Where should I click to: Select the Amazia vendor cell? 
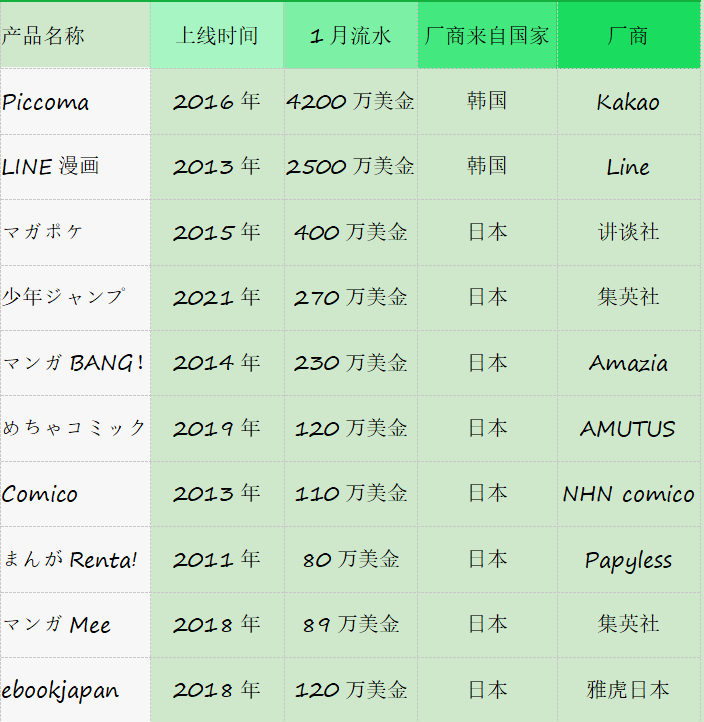[x=628, y=363]
